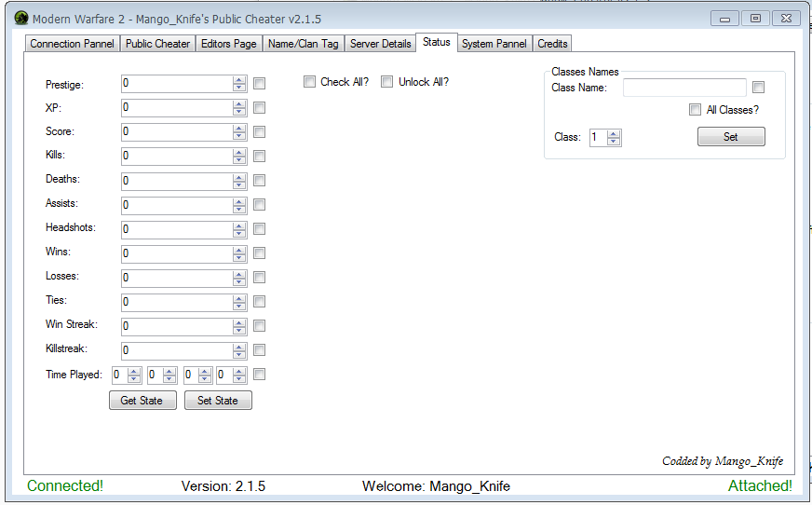Viewport: 812px width, 505px height.
Task: Click the Prestige value spinner arrows
Action: pos(239,83)
